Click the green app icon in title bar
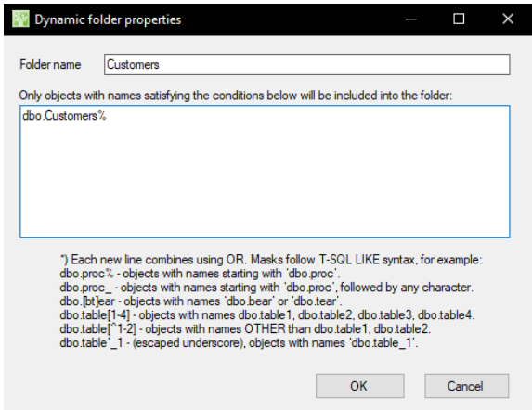The image size is (532, 410). point(20,19)
